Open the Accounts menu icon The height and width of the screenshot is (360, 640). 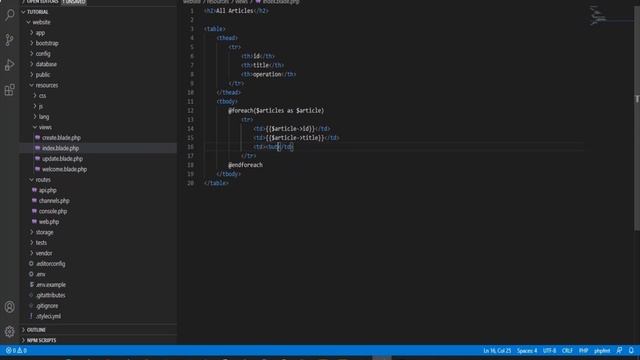9,307
